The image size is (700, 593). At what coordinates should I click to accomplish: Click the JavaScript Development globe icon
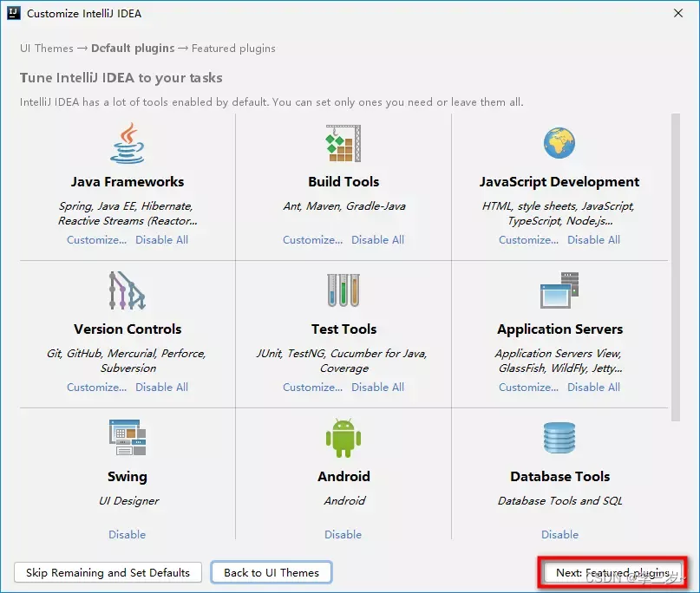coord(559,143)
